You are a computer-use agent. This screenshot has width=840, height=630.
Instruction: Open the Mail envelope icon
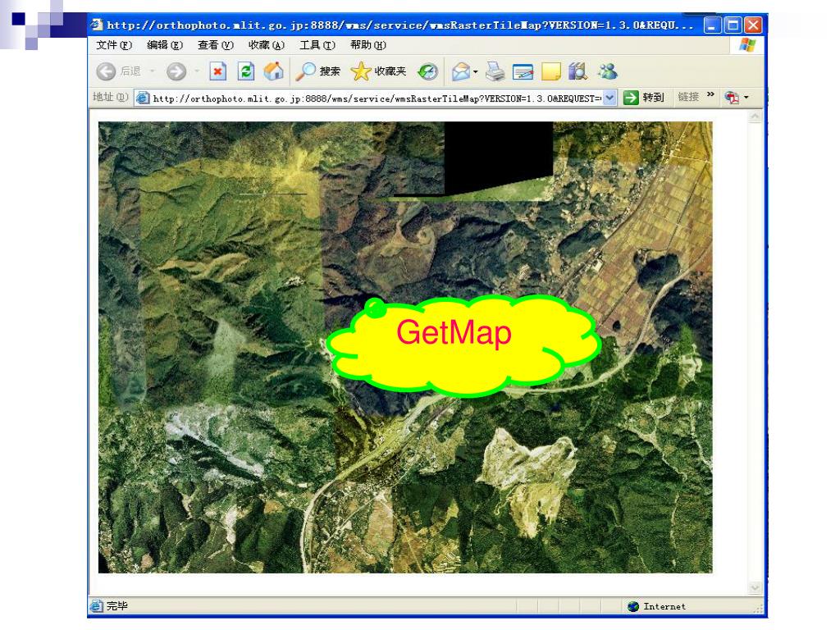tap(462, 71)
